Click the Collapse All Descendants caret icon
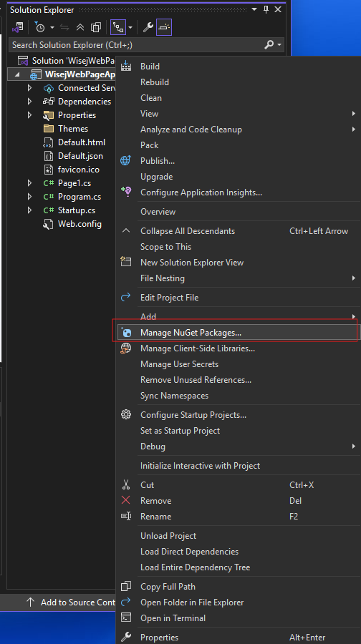361x644 pixels. coord(126,231)
